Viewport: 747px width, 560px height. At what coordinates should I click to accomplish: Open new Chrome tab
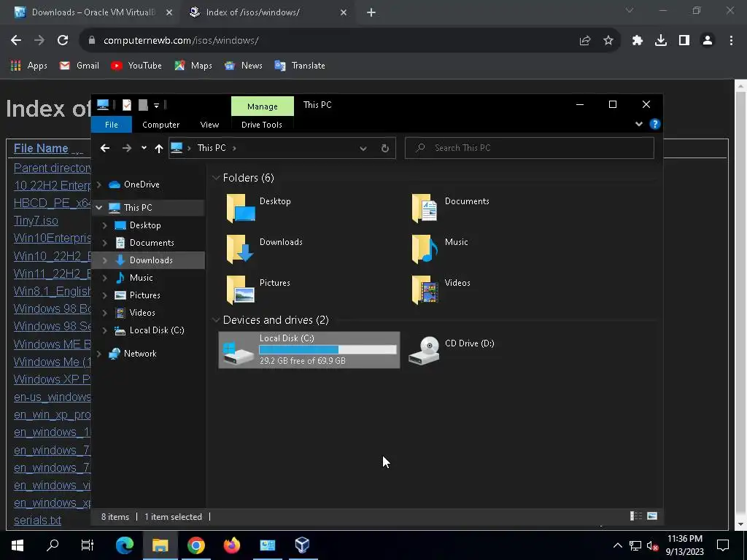tap(371, 13)
